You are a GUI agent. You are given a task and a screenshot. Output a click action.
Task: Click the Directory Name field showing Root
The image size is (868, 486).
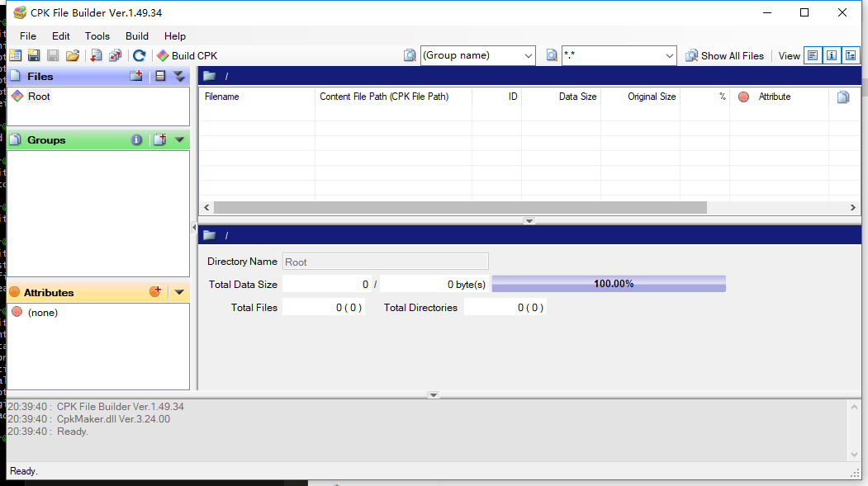386,262
